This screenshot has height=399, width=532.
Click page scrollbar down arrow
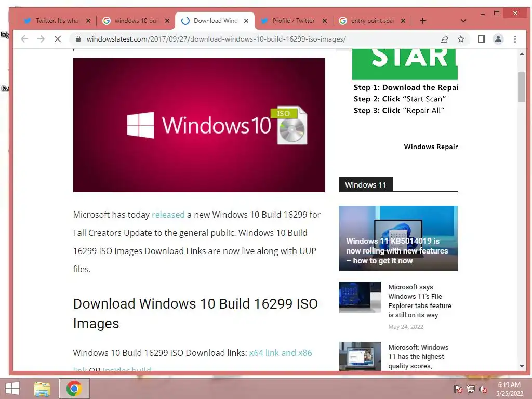point(522,366)
